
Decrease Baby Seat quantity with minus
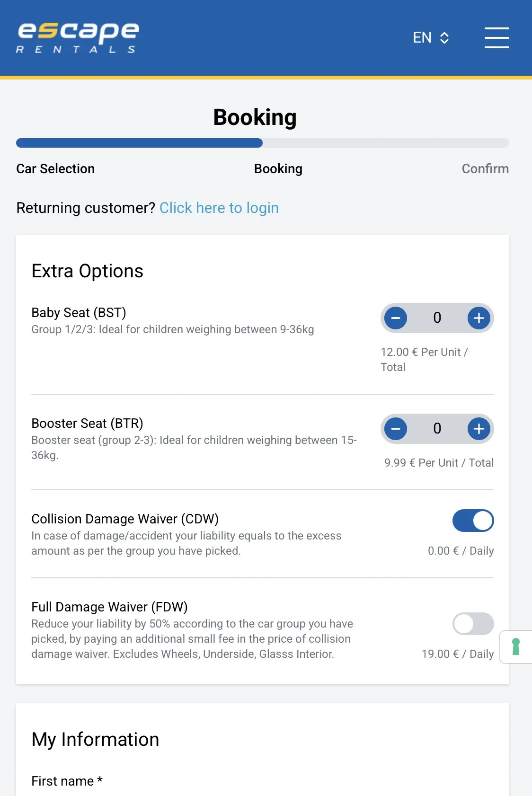click(x=396, y=318)
